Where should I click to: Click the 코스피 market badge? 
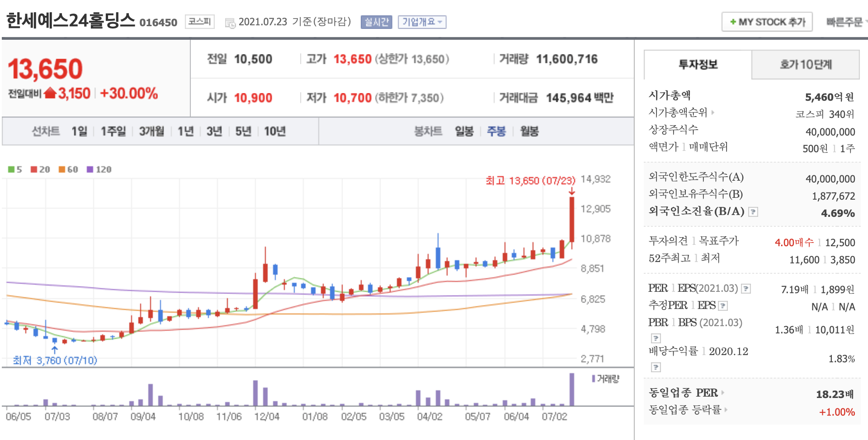(x=200, y=22)
